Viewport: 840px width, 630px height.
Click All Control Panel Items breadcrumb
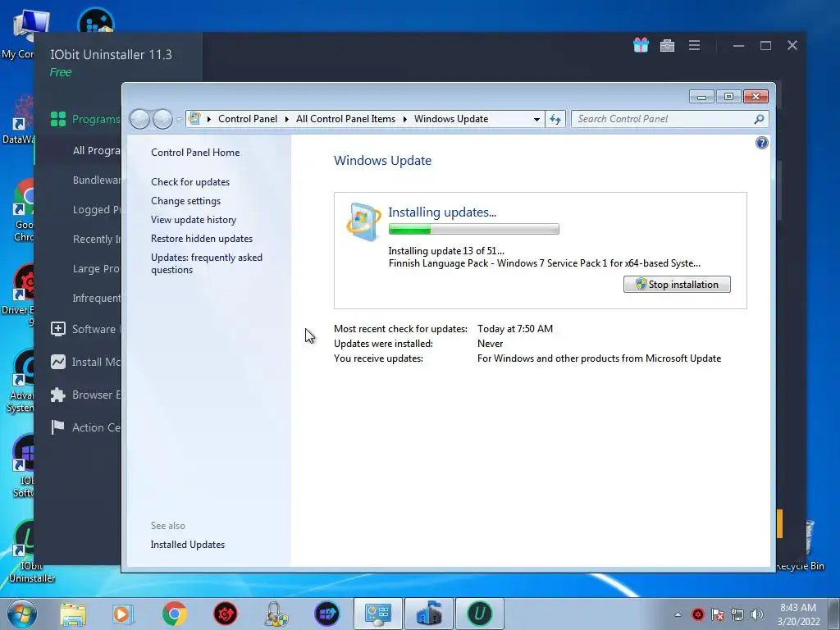click(345, 119)
